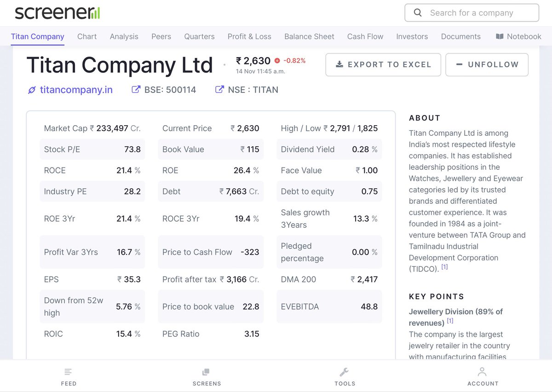This screenshot has width=552, height=392.
Task: Click the search magnifier icon
Action: (x=418, y=13)
